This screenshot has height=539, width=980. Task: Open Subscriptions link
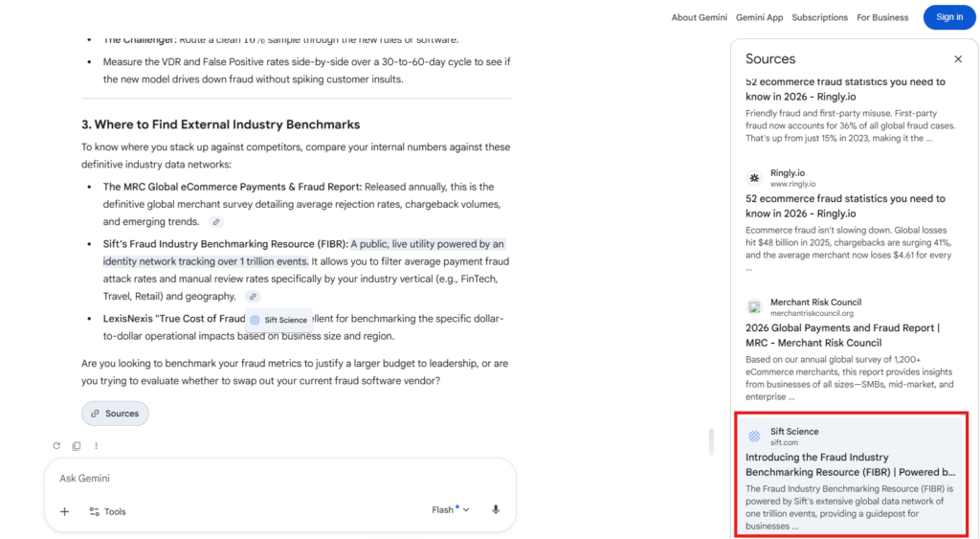819,17
